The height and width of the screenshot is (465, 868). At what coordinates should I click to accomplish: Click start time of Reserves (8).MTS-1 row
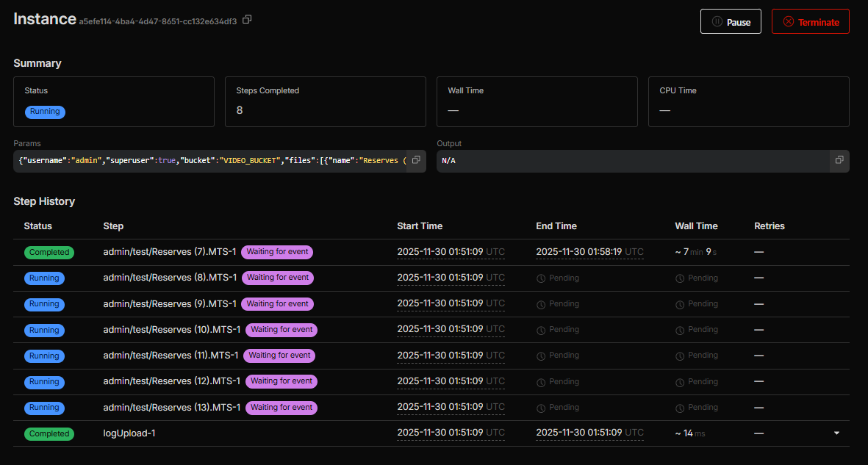(451, 278)
